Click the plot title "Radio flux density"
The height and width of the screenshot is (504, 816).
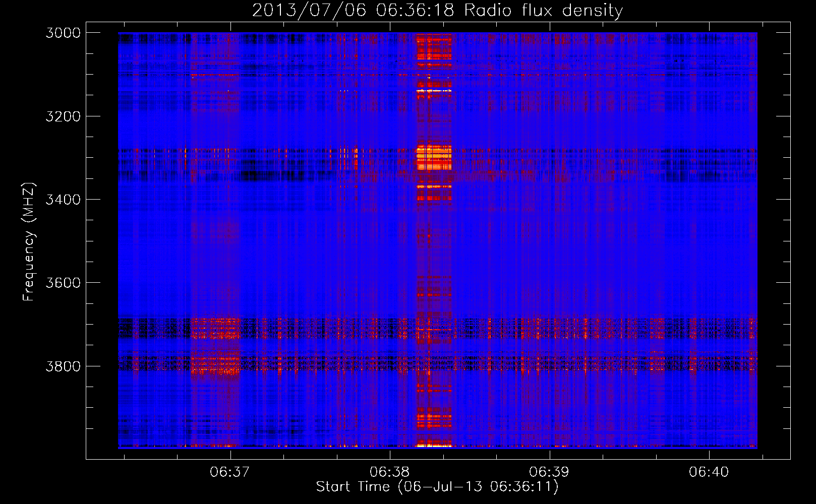(438, 10)
